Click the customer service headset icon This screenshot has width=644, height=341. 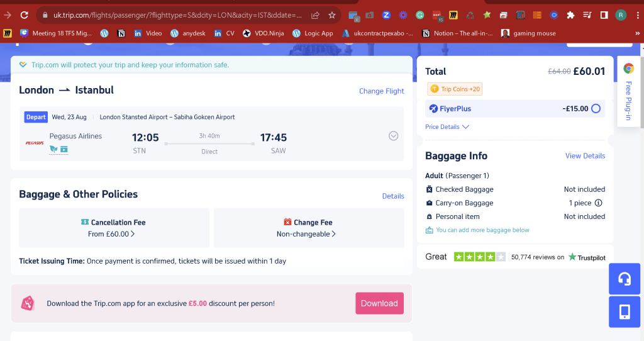[x=625, y=279]
